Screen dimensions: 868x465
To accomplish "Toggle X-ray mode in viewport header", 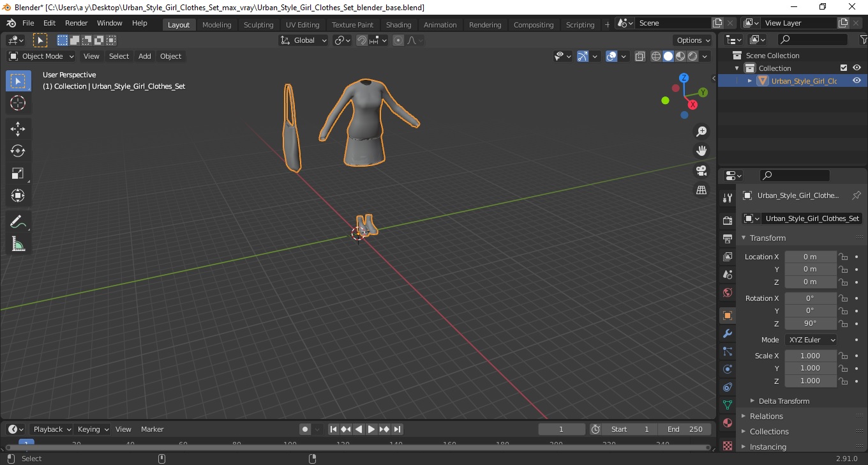I will tap(640, 56).
